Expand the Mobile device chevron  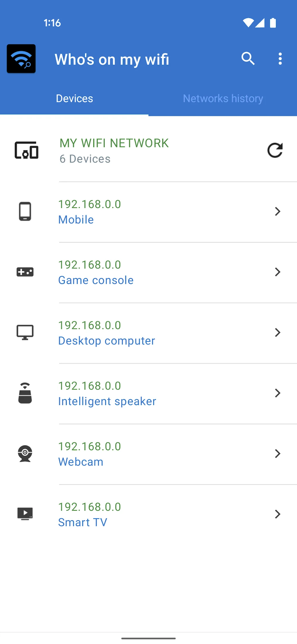[x=278, y=212]
